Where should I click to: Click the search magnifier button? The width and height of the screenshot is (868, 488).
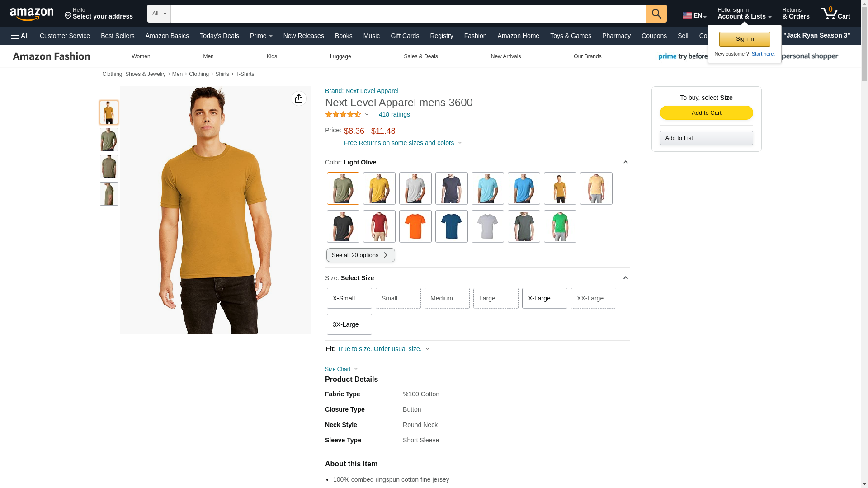click(x=656, y=14)
